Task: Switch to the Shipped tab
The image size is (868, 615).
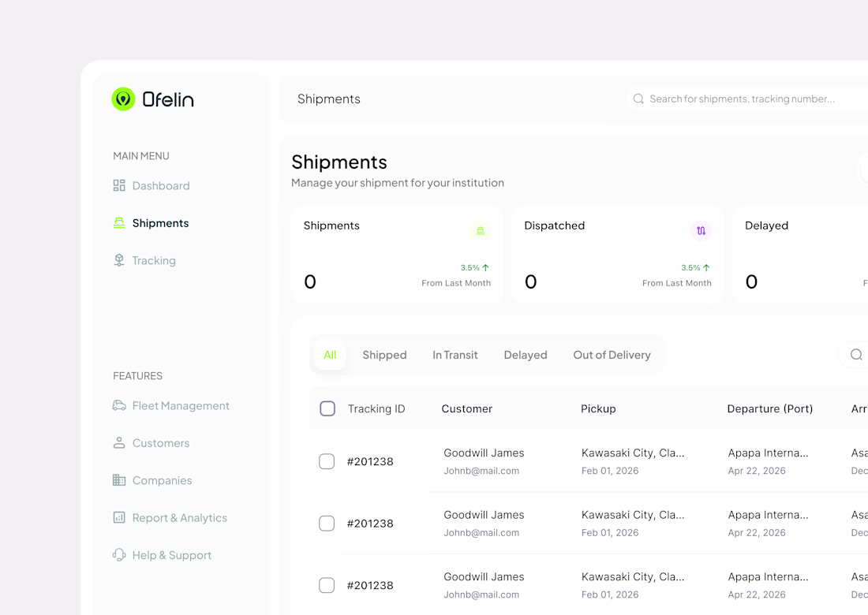Action: click(x=384, y=355)
